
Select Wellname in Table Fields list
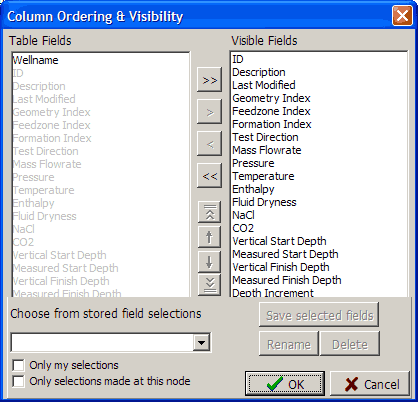(x=35, y=60)
